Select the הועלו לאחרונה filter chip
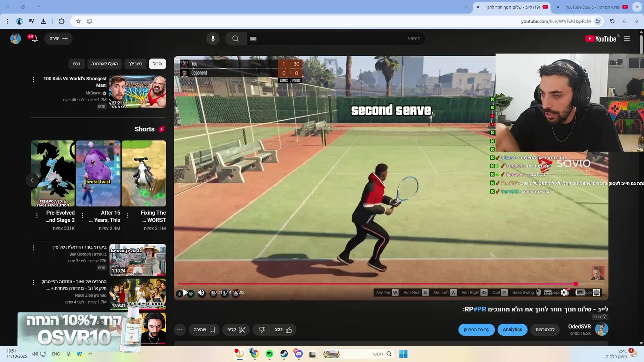Image resolution: width=644 pixels, height=362 pixels. [104, 64]
